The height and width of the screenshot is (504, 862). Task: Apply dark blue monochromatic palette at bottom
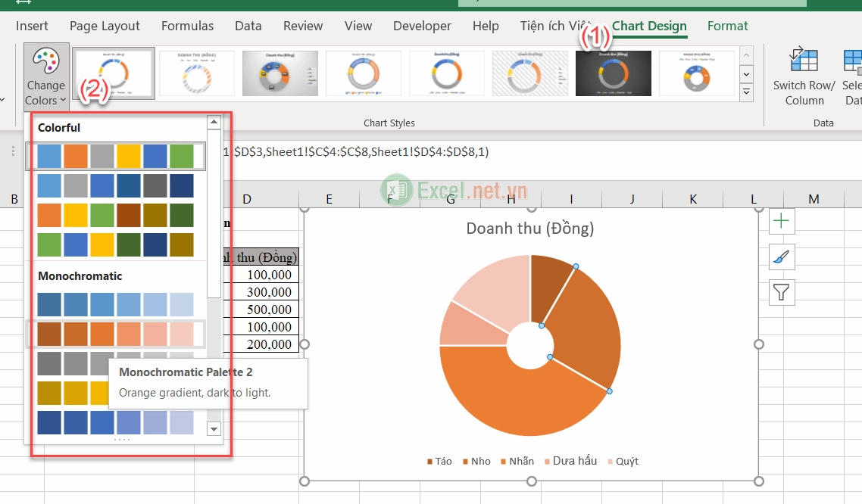click(115, 423)
